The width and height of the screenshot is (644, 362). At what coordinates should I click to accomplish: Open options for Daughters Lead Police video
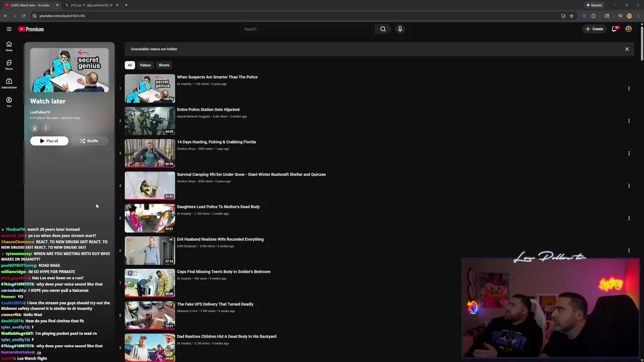pyautogui.click(x=629, y=218)
